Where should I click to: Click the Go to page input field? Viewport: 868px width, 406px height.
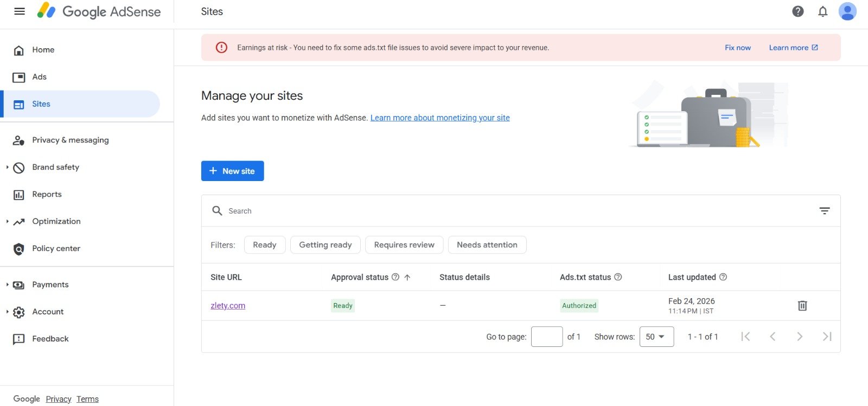(x=546, y=337)
